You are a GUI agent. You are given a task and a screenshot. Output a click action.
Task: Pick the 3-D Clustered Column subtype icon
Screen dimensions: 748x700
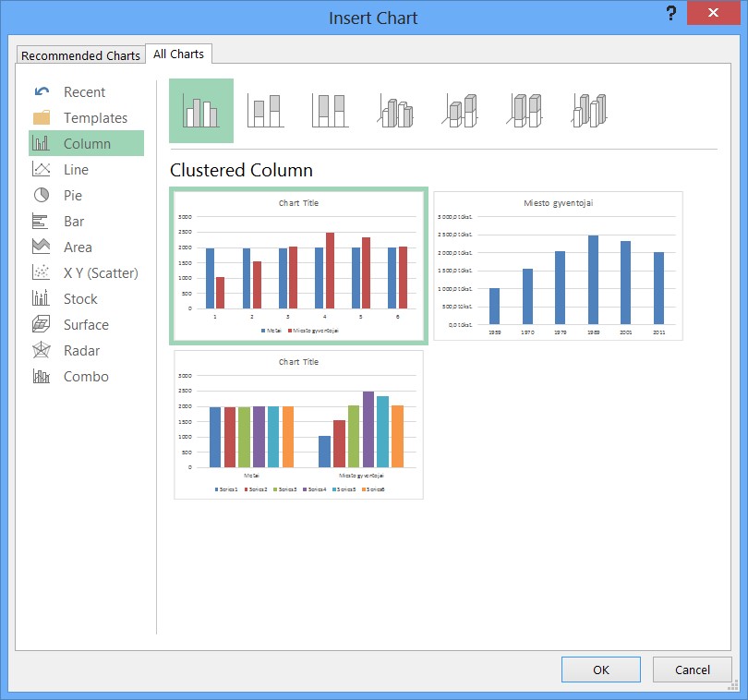point(394,111)
